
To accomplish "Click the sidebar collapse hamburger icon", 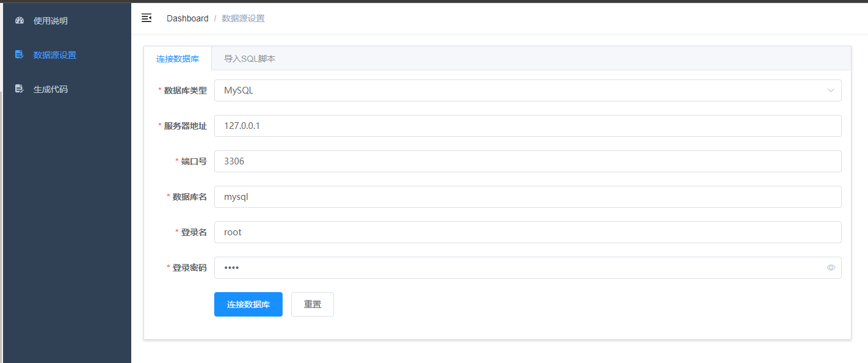I will click(x=146, y=18).
